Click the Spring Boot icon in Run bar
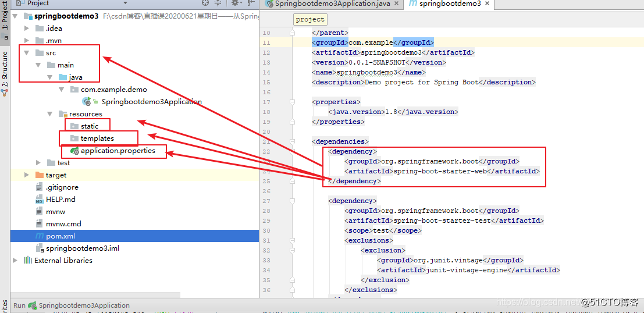 click(x=31, y=305)
